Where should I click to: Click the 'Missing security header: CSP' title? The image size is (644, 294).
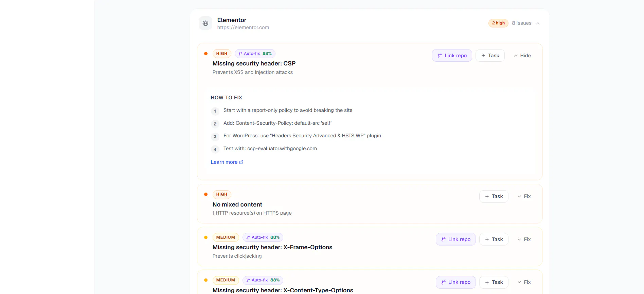[x=254, y=63]
